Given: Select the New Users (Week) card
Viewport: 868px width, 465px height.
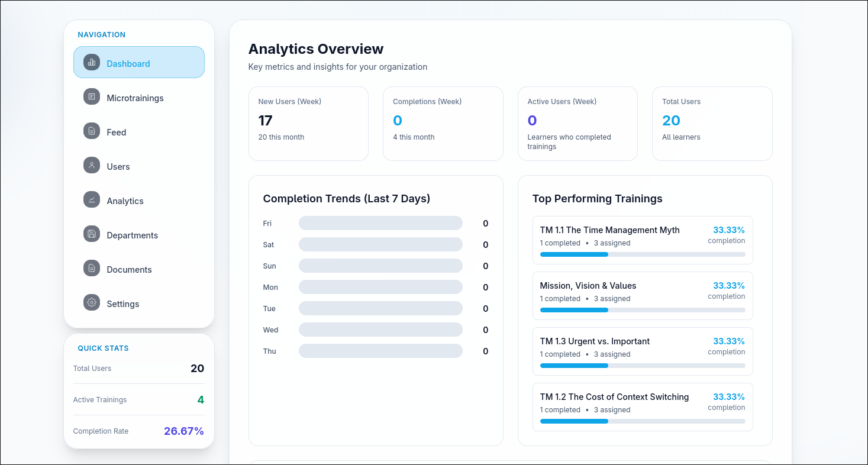Looking at the screenshot, I should pos(308,124).
